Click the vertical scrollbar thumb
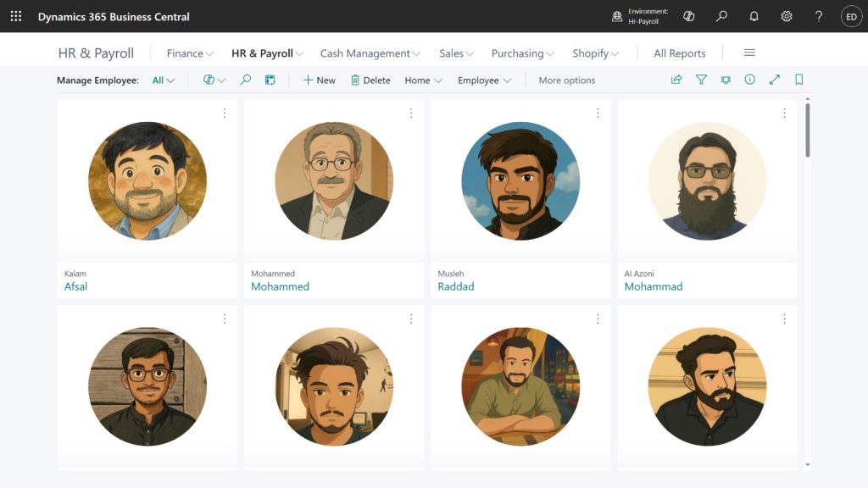868x488 pixels. point(807,130)
